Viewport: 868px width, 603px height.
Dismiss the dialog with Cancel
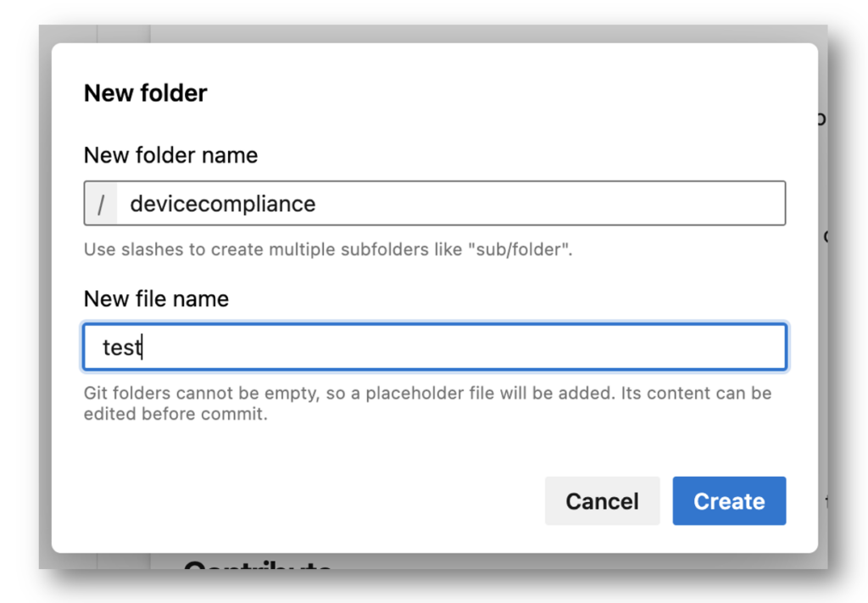[603, 500]
